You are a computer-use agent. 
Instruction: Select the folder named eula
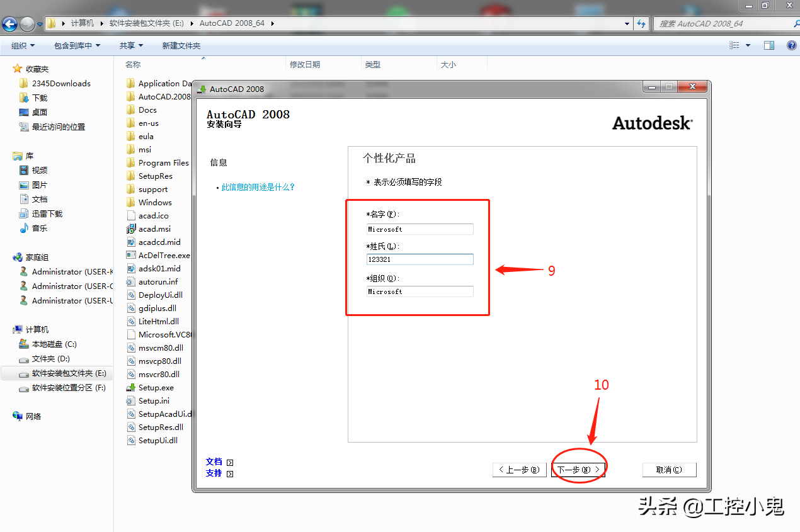pyautogui.click(x=146, y=136)
